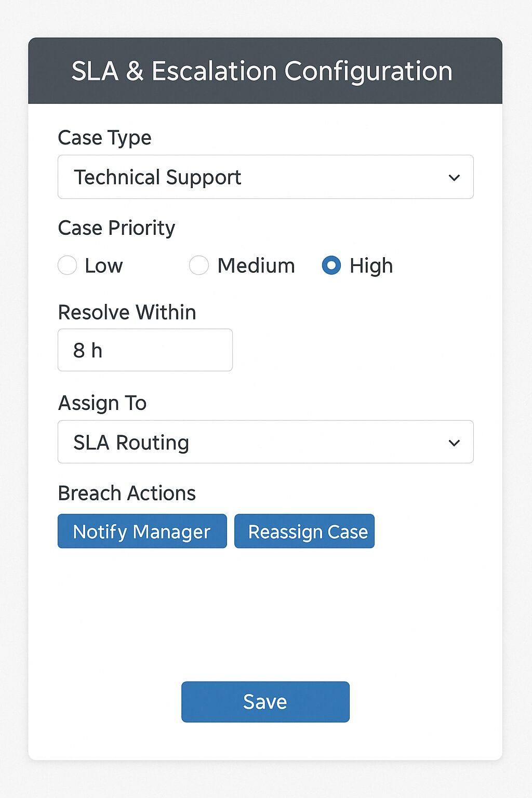Click the SLA & Escalation Configuration header
Image resolution: width=532 pixels, height=798 pixels.
point(262,71)
